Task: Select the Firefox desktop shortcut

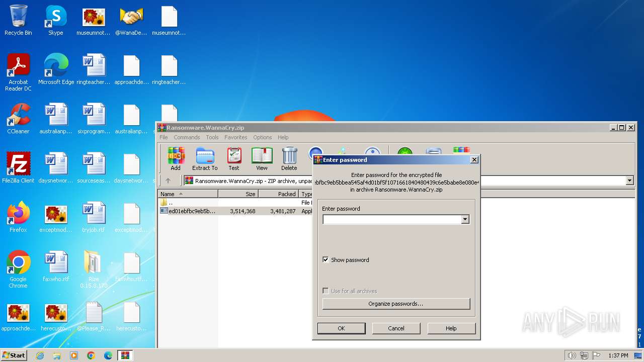Action: (x=18, y=218)
